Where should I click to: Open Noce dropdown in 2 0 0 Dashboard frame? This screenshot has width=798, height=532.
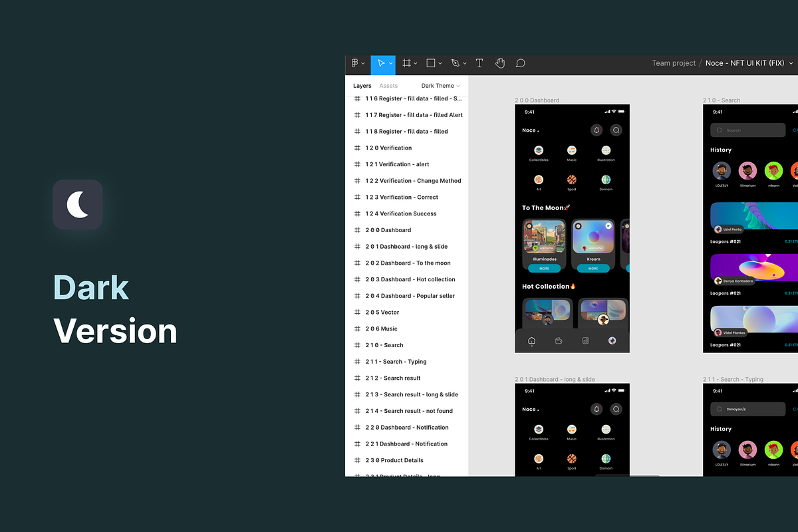pos(531,130)
